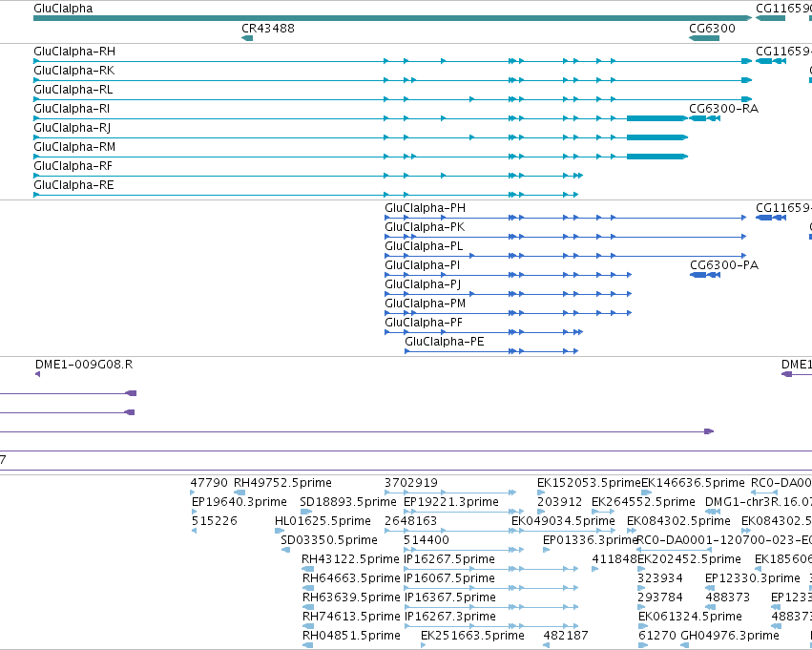
Task: Select transcript GluClalpha-RF
Action: pos(73,166)
